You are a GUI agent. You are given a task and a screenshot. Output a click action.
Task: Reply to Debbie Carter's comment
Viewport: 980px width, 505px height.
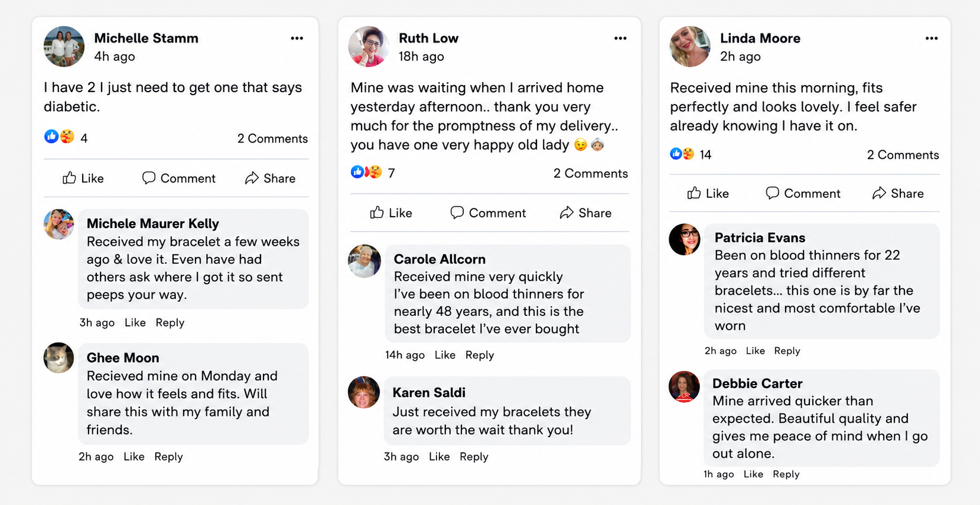786,474
